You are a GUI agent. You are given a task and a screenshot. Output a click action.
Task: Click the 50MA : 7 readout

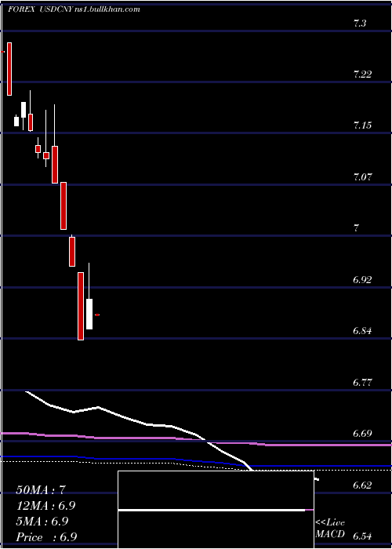[x=41, y=490]
